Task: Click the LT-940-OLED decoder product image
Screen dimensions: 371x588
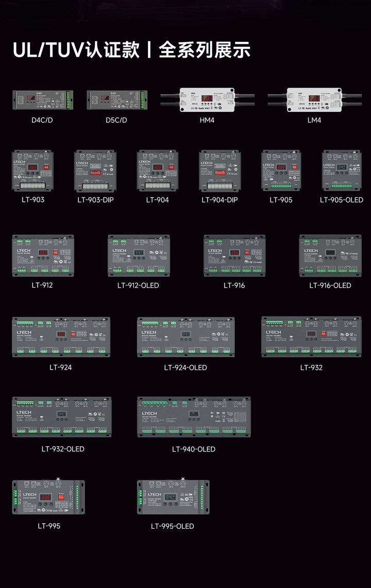Action: pyautogui.click(x=194, y=417)
